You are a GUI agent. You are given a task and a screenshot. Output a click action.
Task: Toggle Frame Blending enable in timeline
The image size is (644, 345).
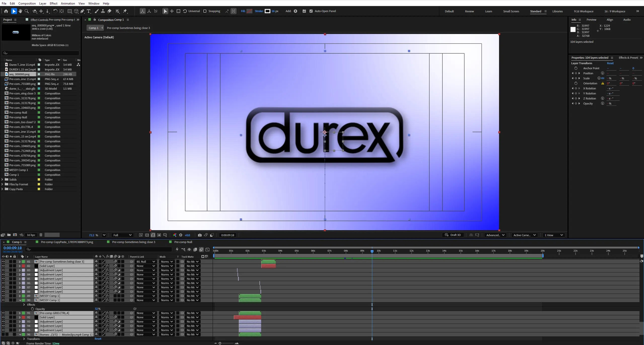coord(195,249)
